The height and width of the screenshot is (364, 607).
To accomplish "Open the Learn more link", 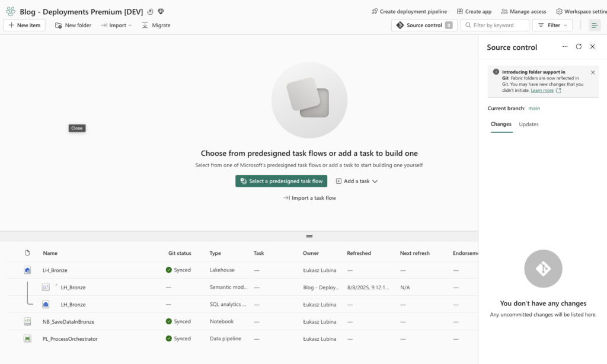I will [x=542, y=91].
